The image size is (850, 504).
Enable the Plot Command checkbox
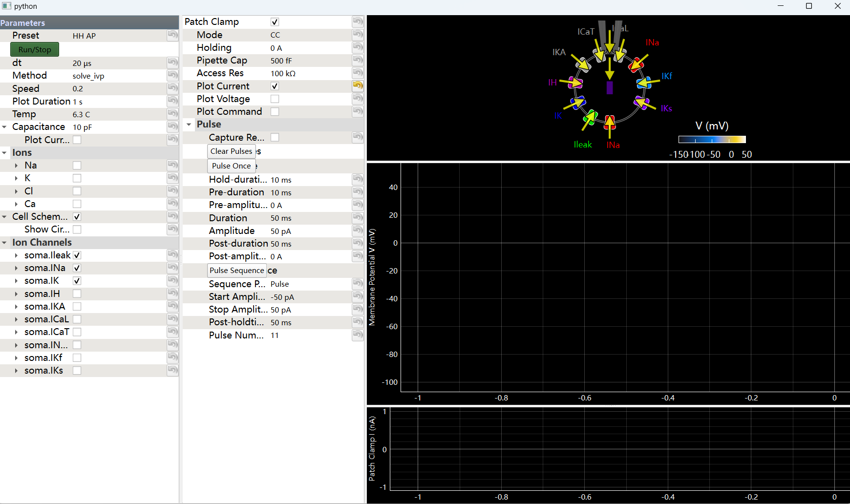click(275, 111)
